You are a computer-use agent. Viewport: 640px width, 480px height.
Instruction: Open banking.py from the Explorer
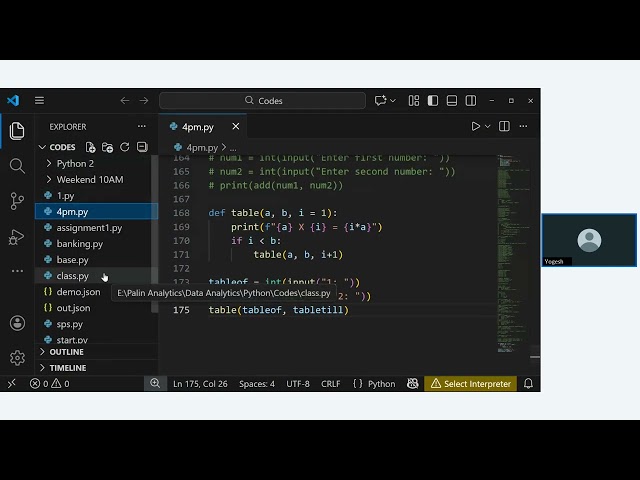(x=96, y=244)
